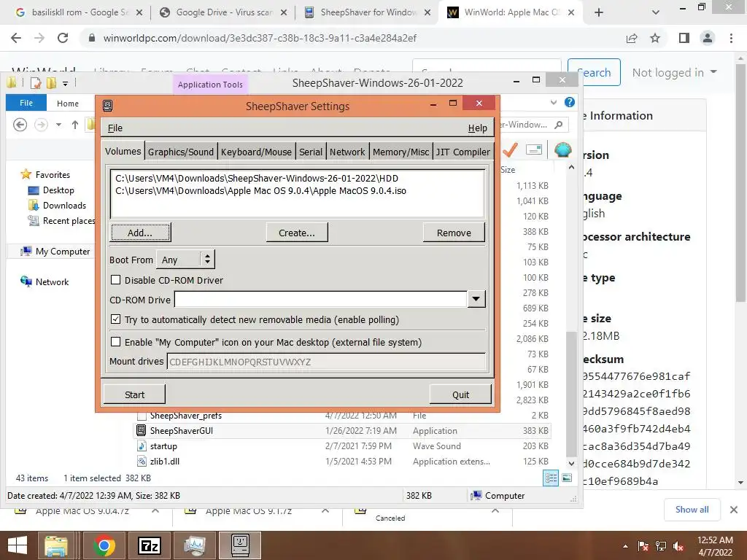Click the Explorer search magnifier icon
Screen dimensions: 747x560
[x=559, y=125]
